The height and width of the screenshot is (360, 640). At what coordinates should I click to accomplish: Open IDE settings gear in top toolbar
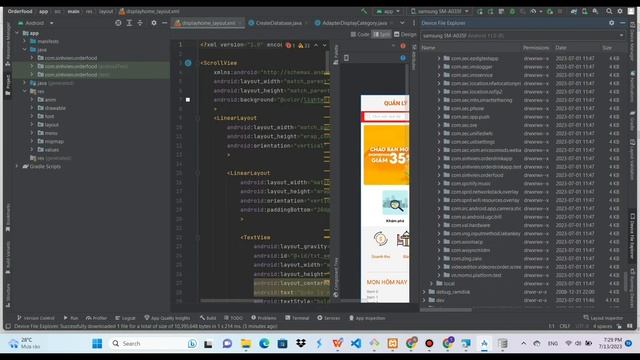click(620, 11)
